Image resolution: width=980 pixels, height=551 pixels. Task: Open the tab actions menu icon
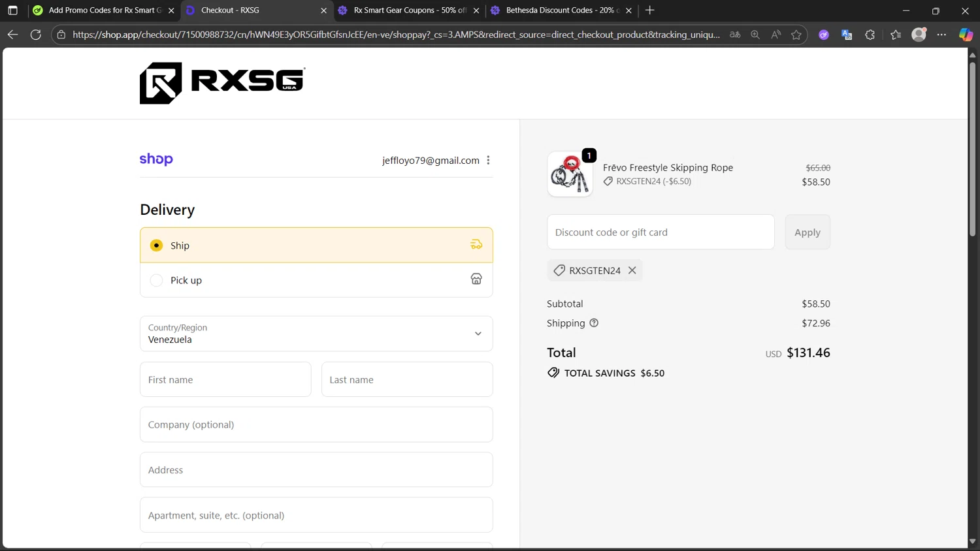coord(12,10)
